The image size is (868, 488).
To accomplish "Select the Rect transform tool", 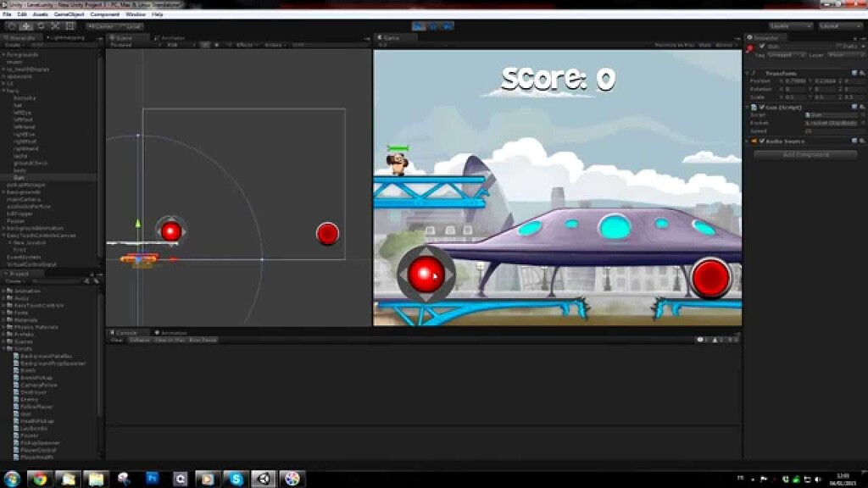I will tap(71, 26).
